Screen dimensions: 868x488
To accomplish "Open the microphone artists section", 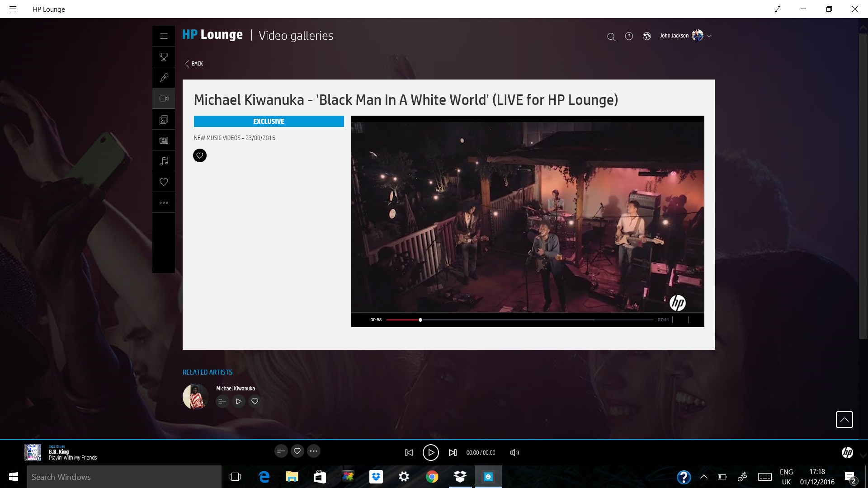I will click(164, 78).
